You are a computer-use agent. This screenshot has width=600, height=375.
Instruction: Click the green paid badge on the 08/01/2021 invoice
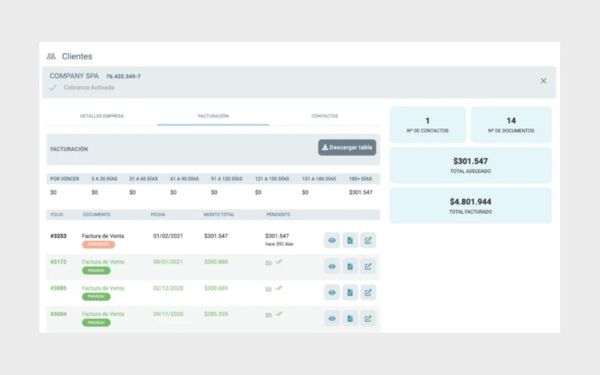tap(96, 271)
